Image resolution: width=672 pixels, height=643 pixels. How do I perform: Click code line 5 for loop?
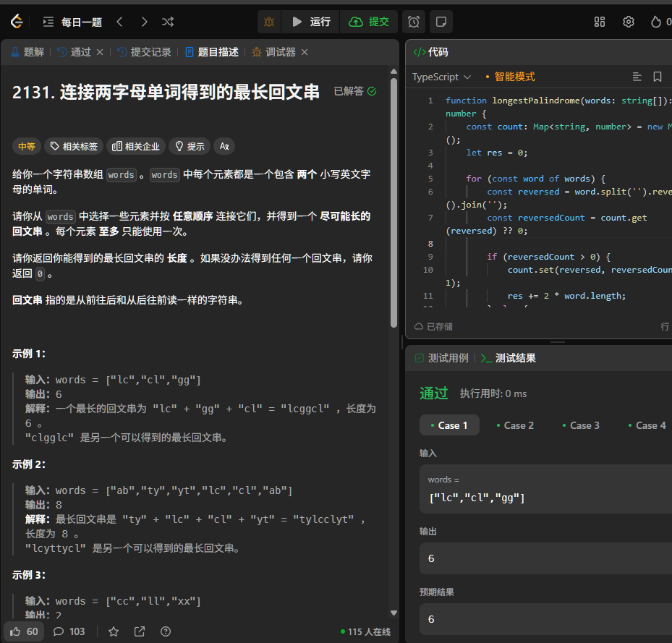coord(536,179)
